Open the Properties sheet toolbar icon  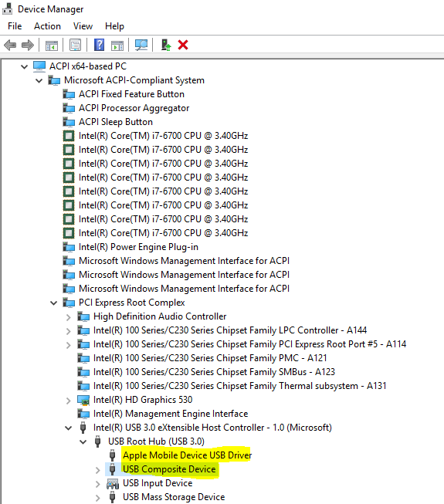75,45
